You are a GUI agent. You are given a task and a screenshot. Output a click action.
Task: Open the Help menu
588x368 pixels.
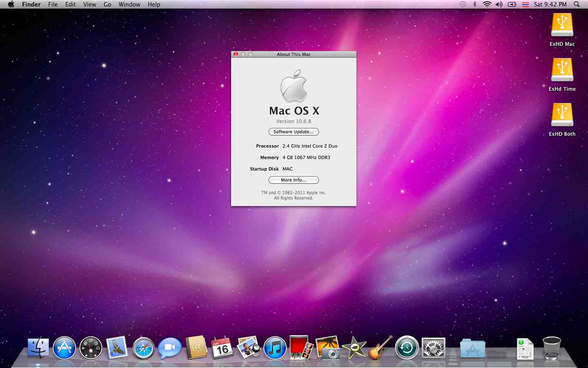[154, 4]
